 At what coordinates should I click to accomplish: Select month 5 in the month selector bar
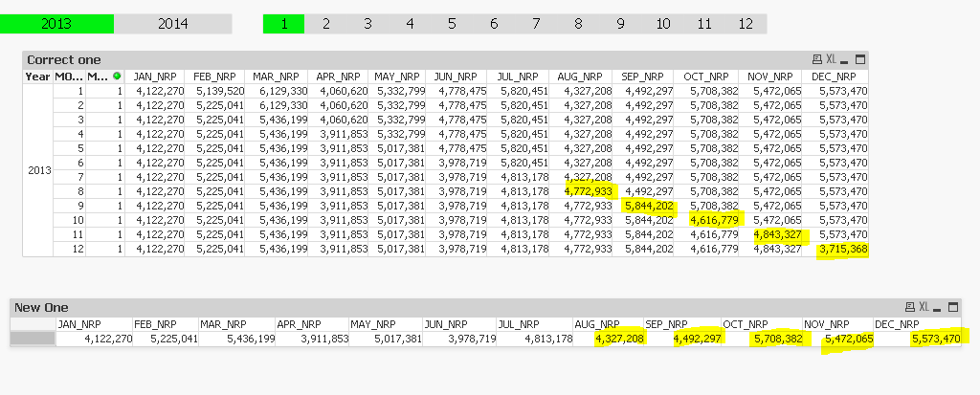pyautogui.click(x=452, y=24)
